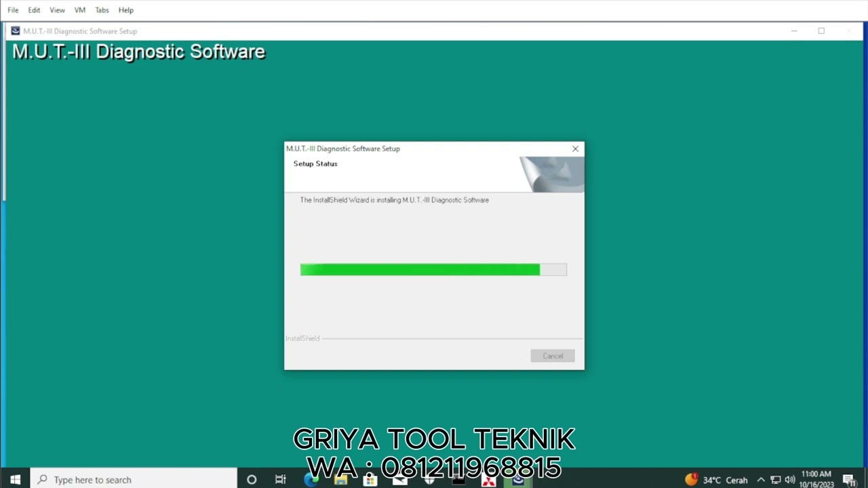The image size is (868, 488).
Task: Open Cortana circle icon on taskbar
Action: pos(252,479)
